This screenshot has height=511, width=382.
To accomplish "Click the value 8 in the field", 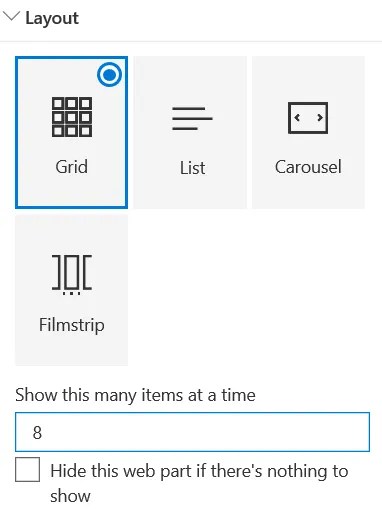I will coord(37,432).
